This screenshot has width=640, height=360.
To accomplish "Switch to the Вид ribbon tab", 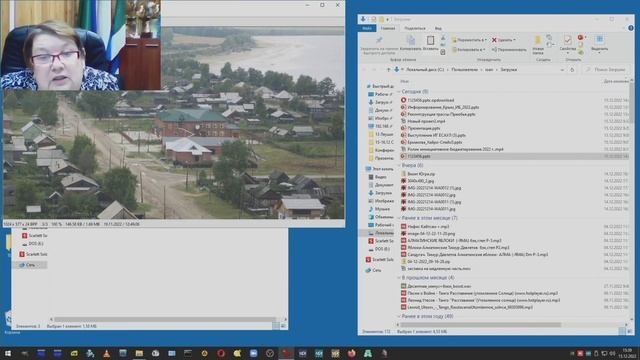I will pos(438,28).
